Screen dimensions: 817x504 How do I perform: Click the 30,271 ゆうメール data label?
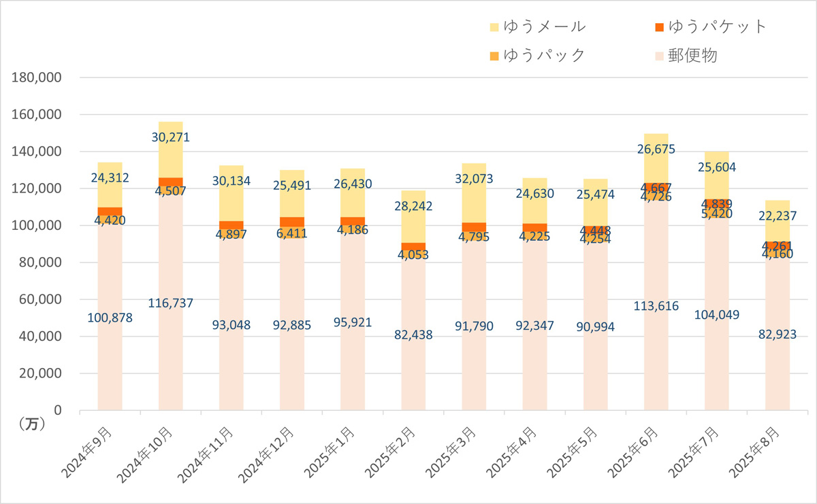click(171, 137)
